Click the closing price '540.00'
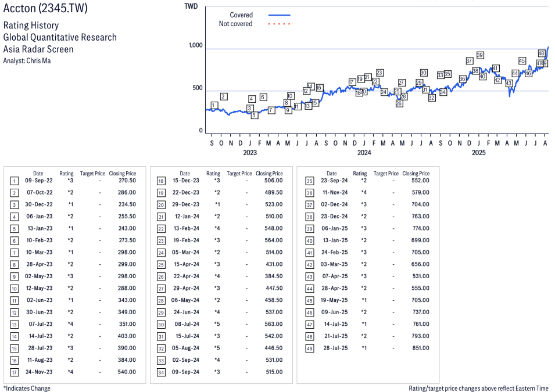This screenshot has height=392, width=555. coord(127,372)
